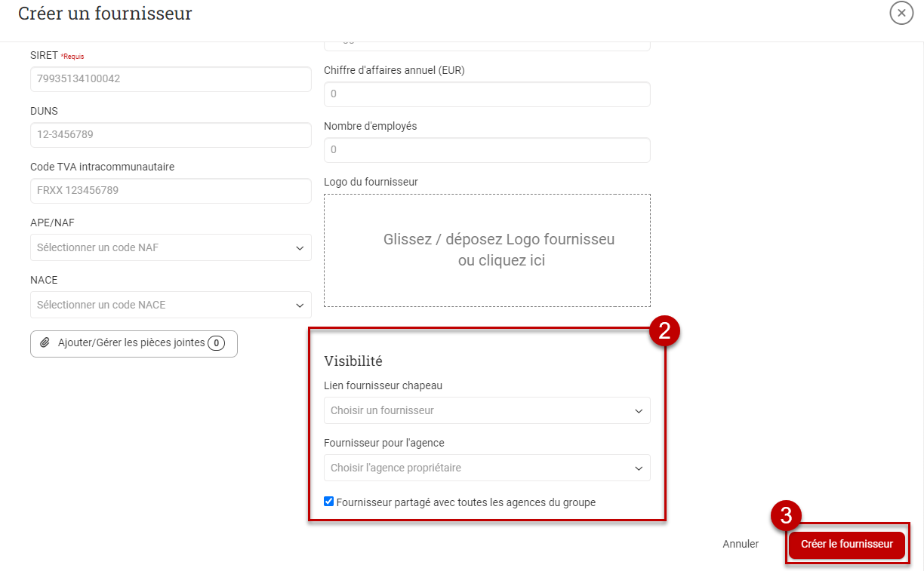Close the Créer un fournisseur dialog

point(901,13)
